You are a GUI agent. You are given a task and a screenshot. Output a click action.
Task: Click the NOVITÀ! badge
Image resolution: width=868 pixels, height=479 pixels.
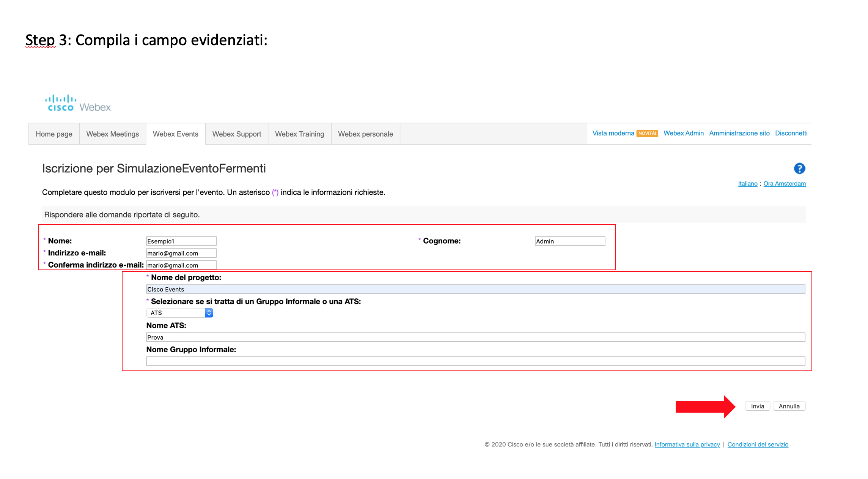coord(647,133)
